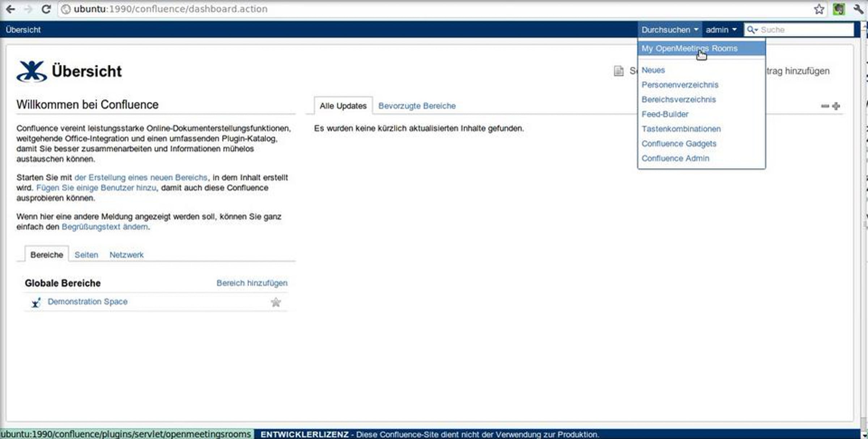Open the Durchsuchen dropdown menu
868x439 pixels.
[669, 30]
